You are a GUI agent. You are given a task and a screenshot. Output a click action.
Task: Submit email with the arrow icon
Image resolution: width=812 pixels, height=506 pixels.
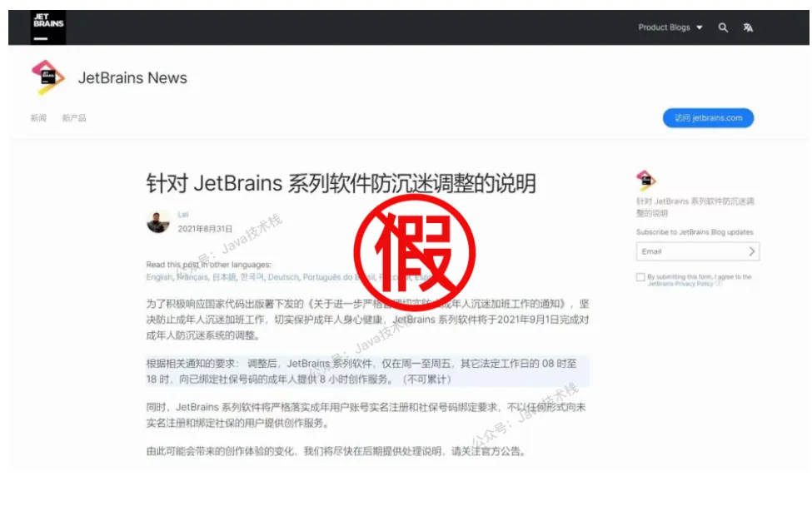click(751, 251)
